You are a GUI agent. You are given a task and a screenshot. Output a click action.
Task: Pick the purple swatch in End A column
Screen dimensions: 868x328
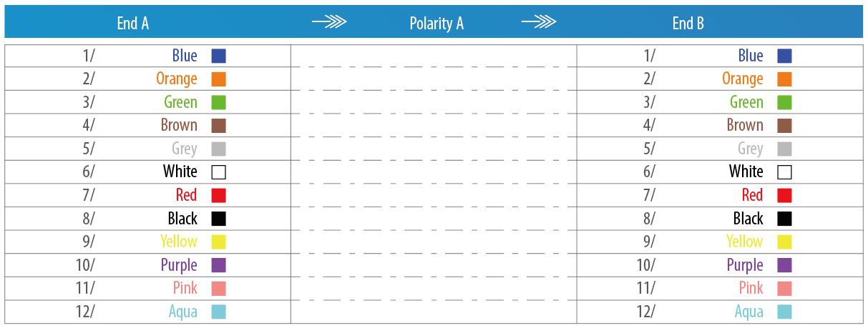click(x=219, y=265)
